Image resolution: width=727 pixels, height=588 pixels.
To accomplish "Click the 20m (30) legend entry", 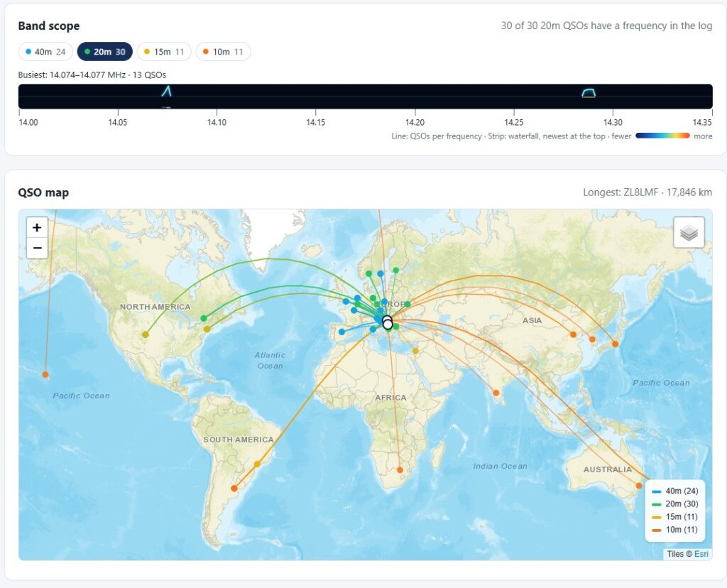I will (675, 504).
